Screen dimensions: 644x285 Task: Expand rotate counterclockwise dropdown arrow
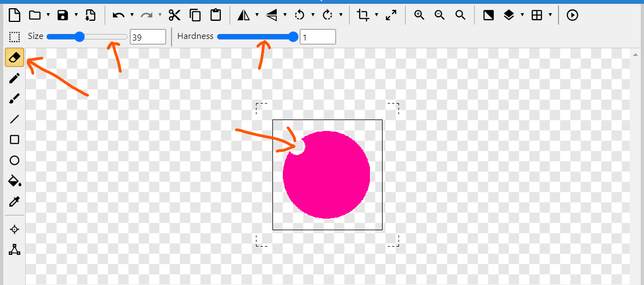[313, 15]
